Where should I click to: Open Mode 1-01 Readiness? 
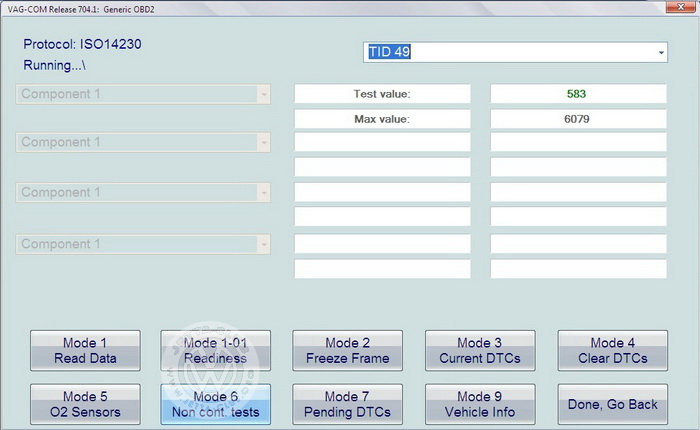pos(216,351)
